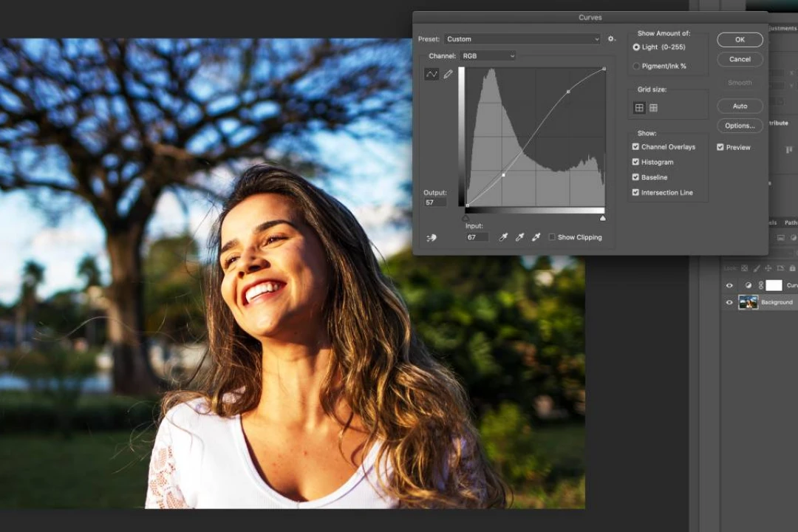Select the top-right curve endpoint
This screenshot has width=798, height=532.
604,69
